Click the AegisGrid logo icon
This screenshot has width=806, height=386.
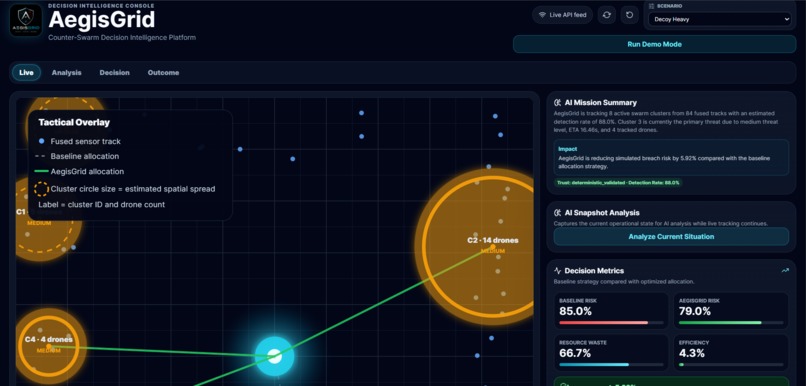click(26, 21)
